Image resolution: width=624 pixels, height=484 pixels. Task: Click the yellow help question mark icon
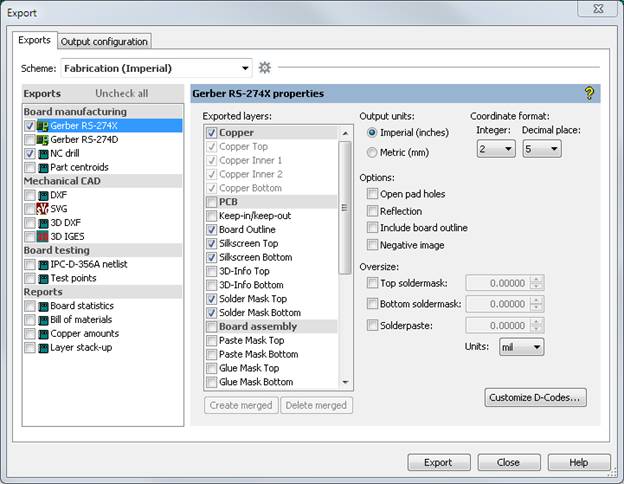pos(589,93)
